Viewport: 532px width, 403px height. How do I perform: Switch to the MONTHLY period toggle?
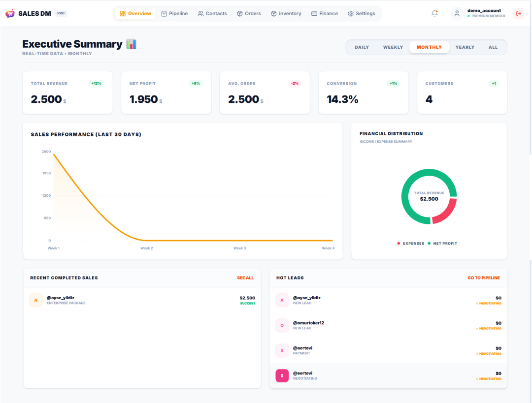[429, 47]
